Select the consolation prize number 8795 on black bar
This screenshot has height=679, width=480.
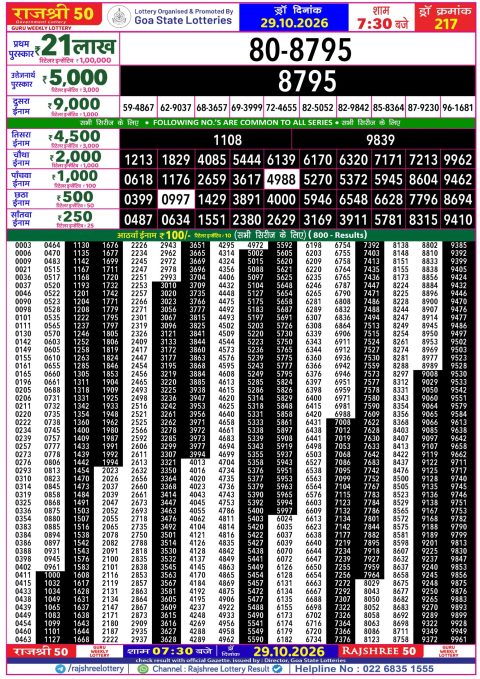(x=307, y=81)
